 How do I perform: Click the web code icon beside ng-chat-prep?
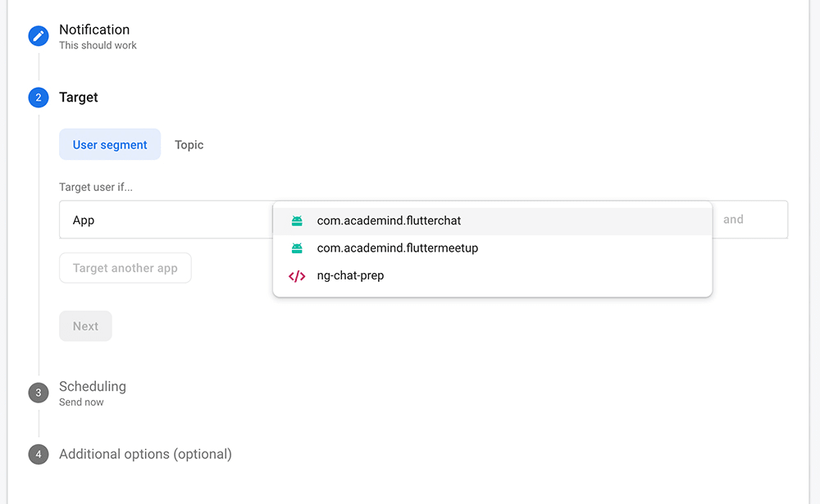click(x=297, y=276)
